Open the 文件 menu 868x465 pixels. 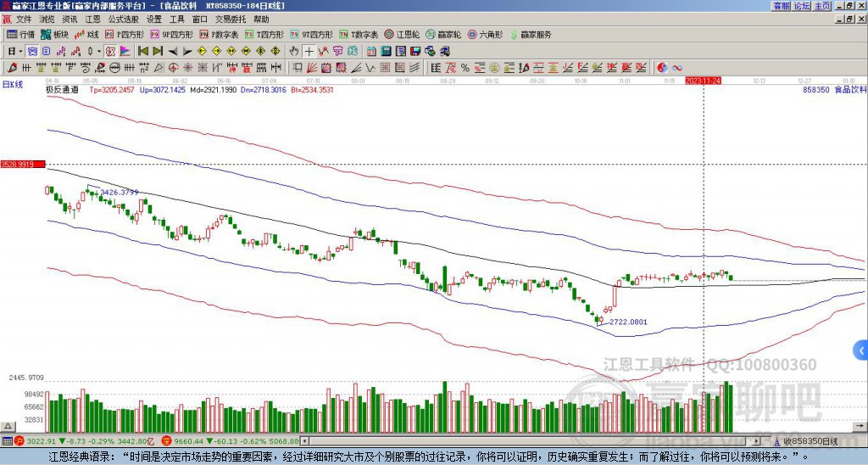[x=24, y=20]
